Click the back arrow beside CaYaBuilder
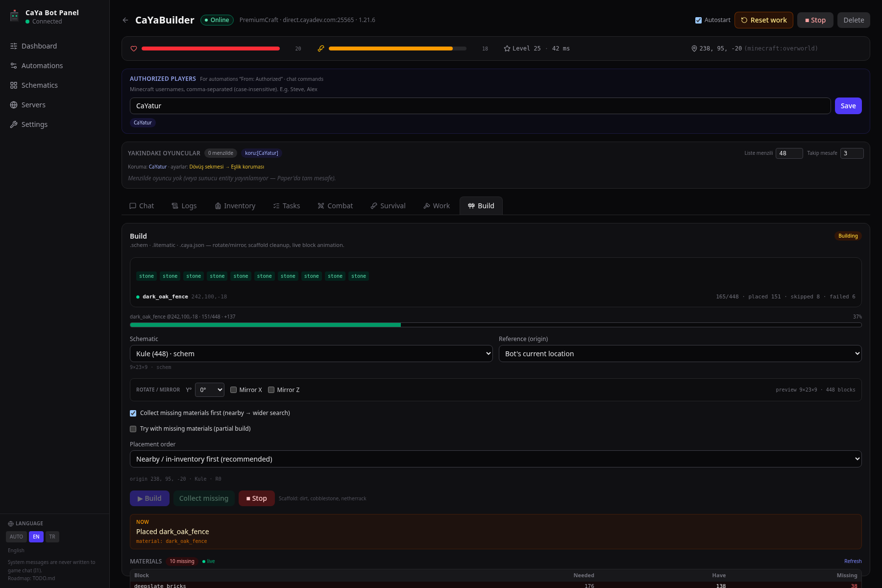Screen dimensions: 882x588 pyautogui.click(x=125, y=20)
